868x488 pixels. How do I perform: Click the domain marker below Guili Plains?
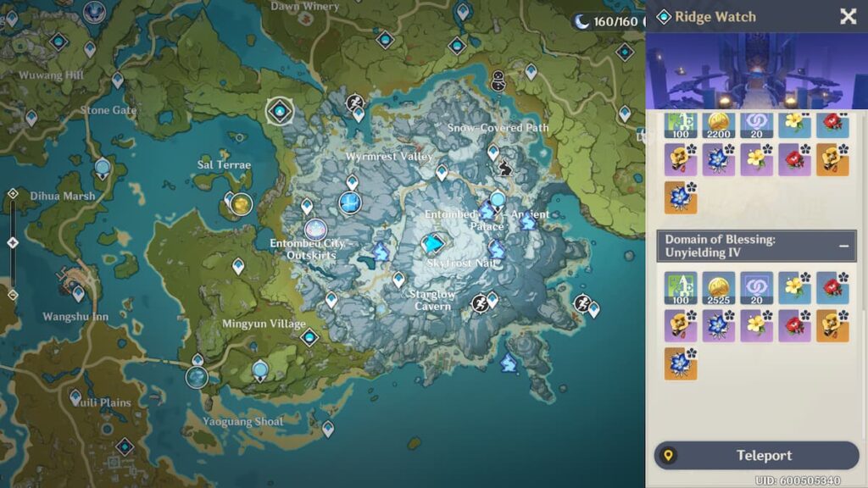coord(125,446)
